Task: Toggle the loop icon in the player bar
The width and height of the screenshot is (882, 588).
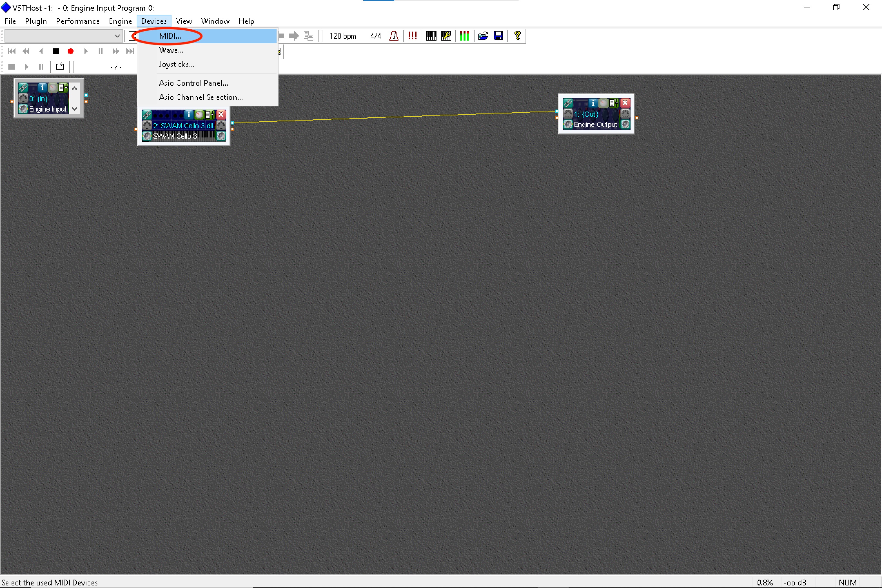Action: click(60, 67)
